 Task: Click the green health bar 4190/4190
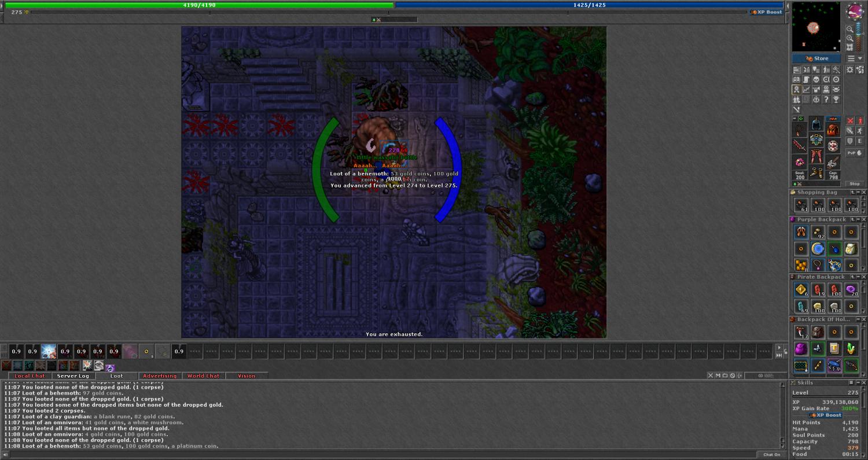point(200,5)
